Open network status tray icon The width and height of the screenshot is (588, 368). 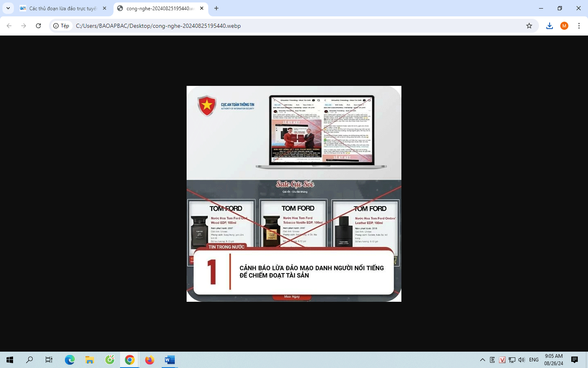point(512,360)
